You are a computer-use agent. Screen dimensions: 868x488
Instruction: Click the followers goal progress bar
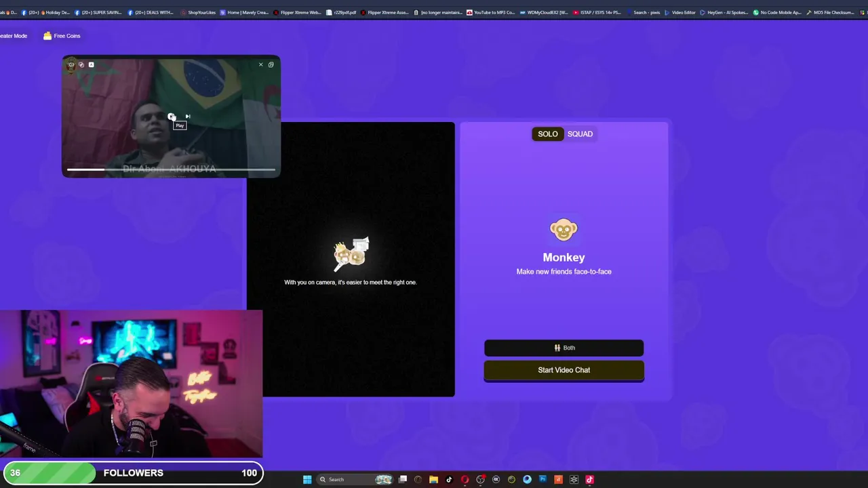click(132, 473)
